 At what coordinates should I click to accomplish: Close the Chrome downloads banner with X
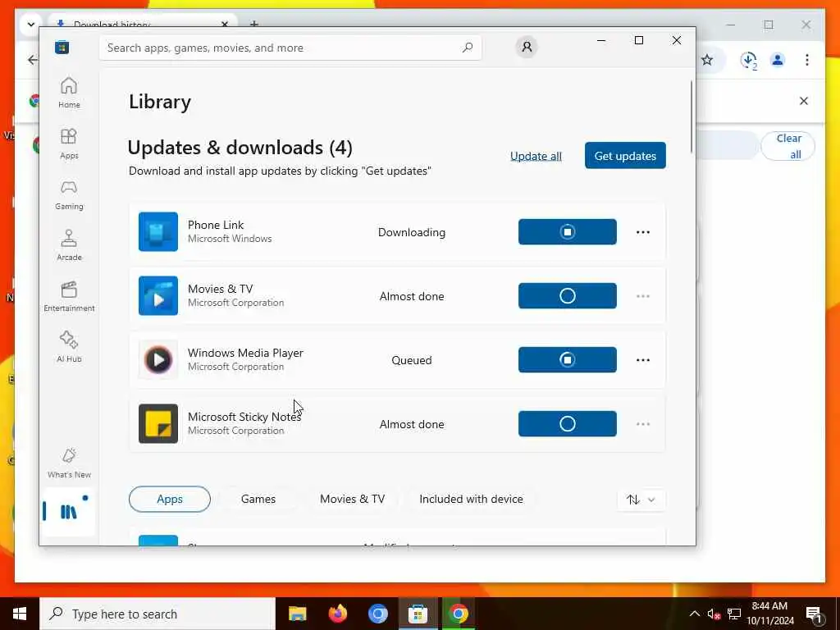804,101
